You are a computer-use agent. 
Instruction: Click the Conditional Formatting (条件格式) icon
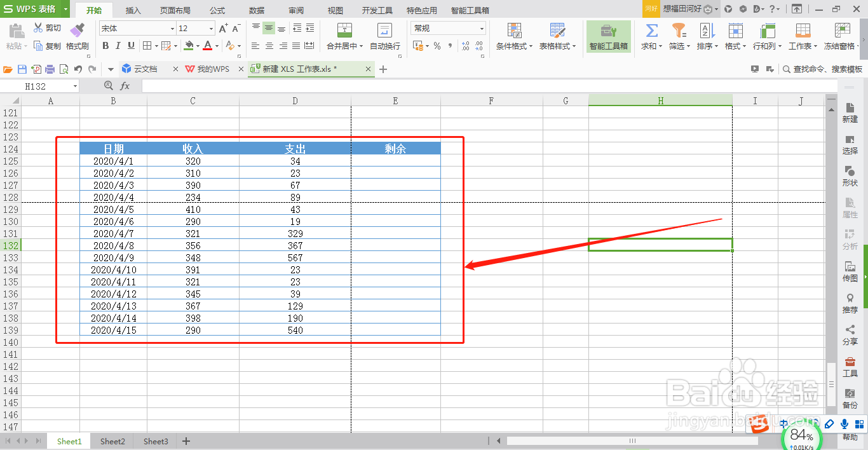coord(514,31)
